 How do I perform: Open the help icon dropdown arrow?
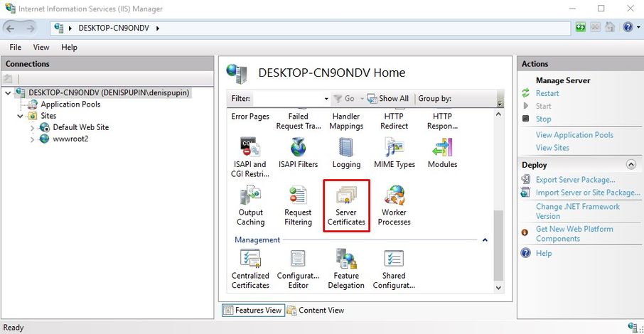(x=638, y=28)
